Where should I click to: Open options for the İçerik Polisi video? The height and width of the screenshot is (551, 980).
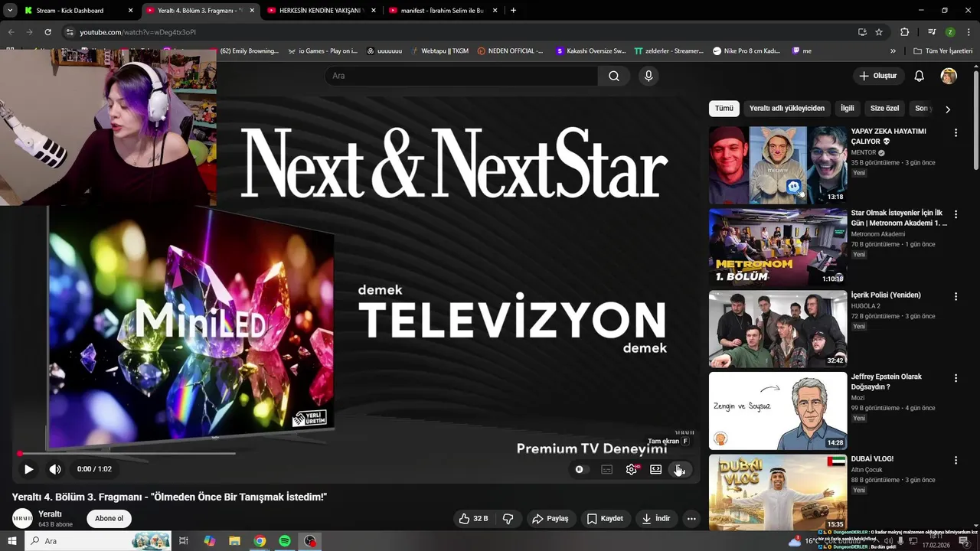pyautogui.click(x=955, y=296)
